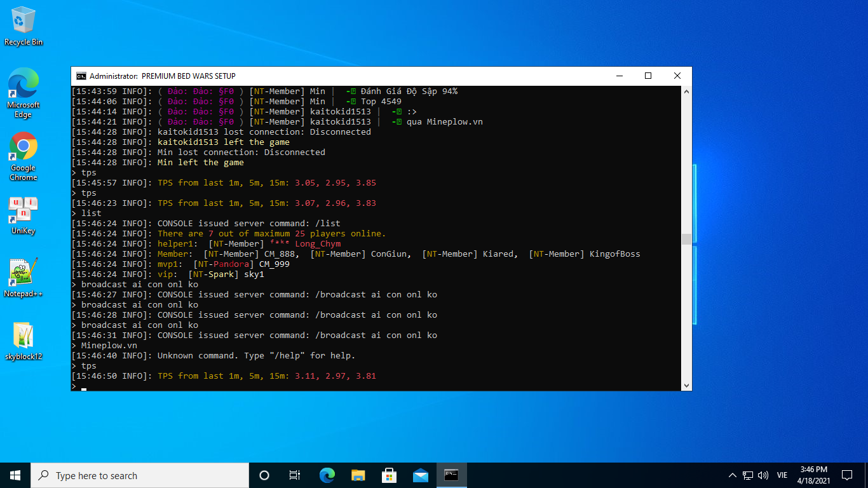This screenshot has width=868, height=488.
Task: Show hidden system tray icons
Action: point(732,475)
